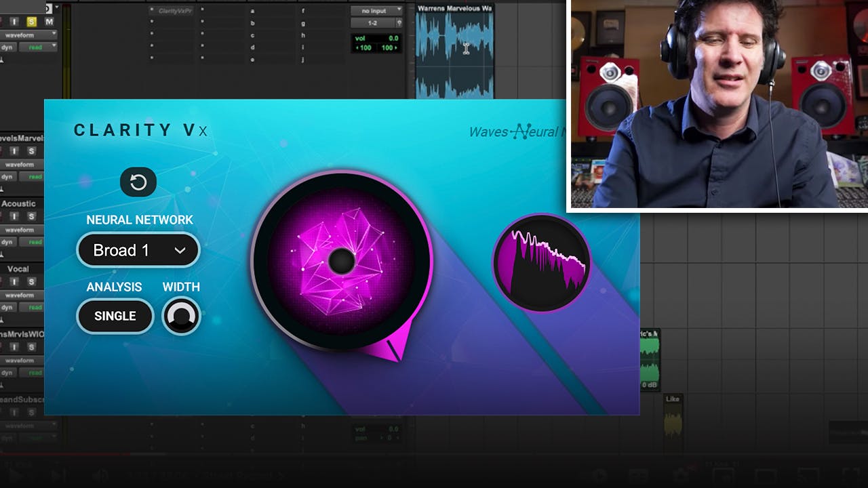
Task: Open the Neural Network dropdown showing Broad 1
Action: pos(138,250)
